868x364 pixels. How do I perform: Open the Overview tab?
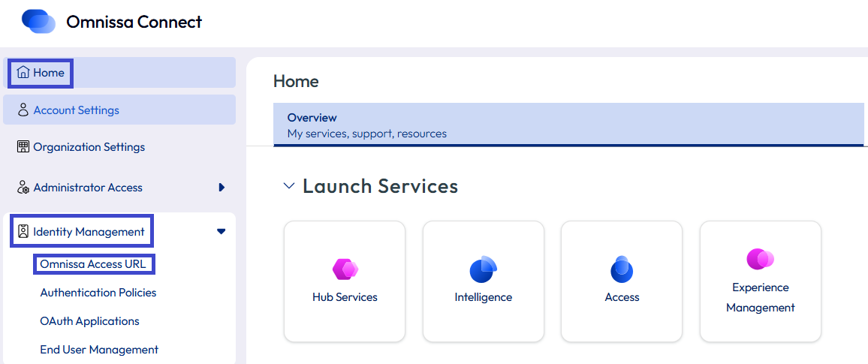pyautogui.click(x=568, y=125)
